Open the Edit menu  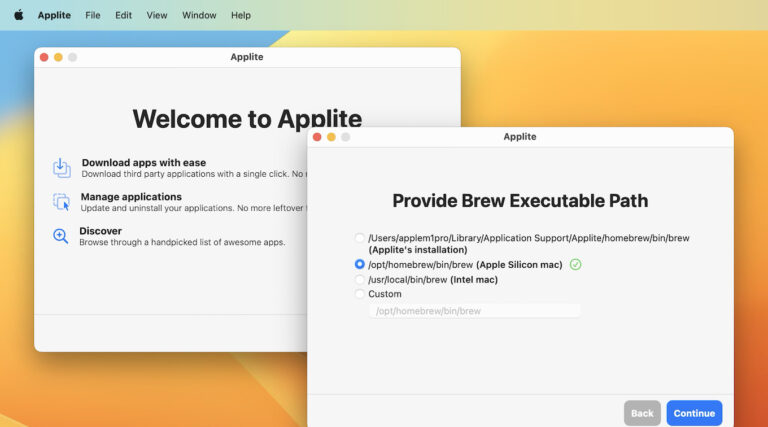pos(123,15)
